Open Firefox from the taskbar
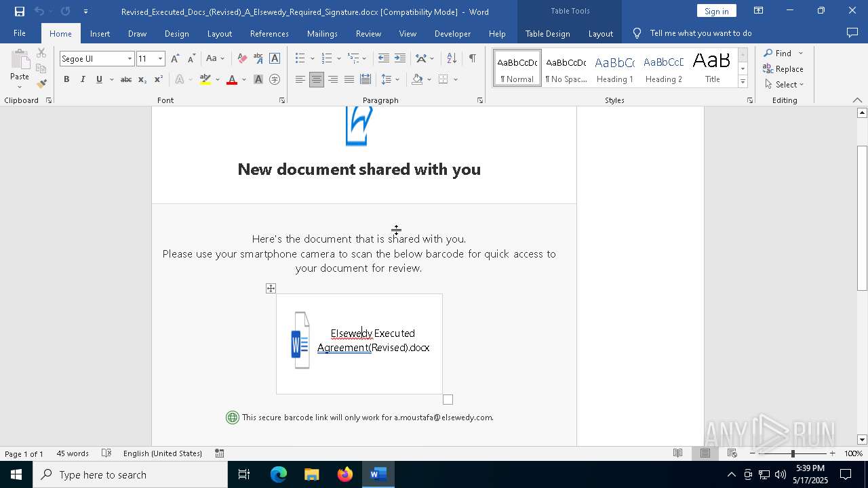 tap(345, 474)
